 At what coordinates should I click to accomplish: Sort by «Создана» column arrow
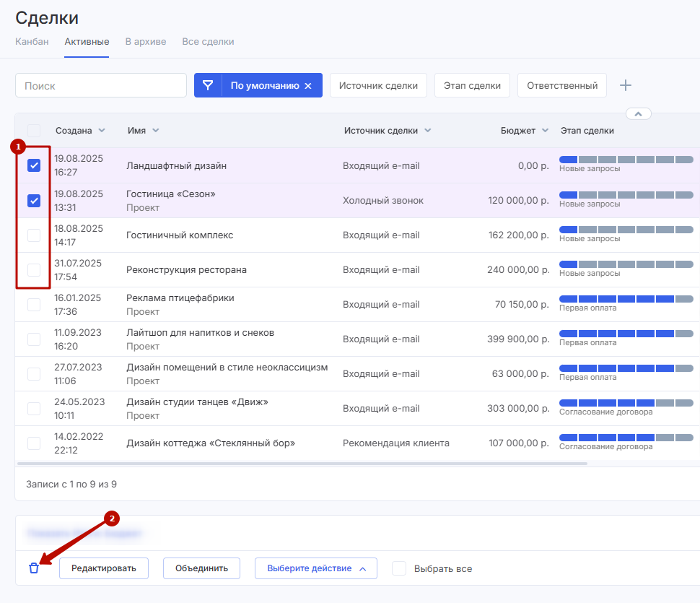click(102, 131)
